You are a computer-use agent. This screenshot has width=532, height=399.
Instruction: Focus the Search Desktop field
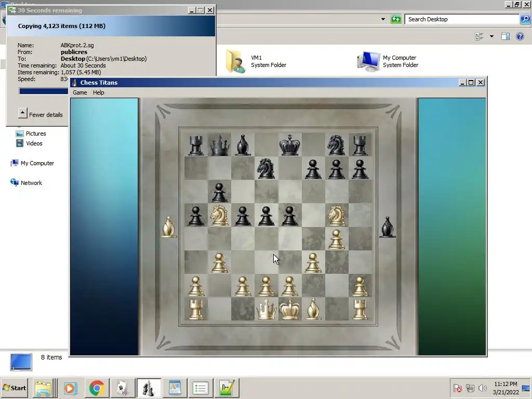[x=462, y=19]
